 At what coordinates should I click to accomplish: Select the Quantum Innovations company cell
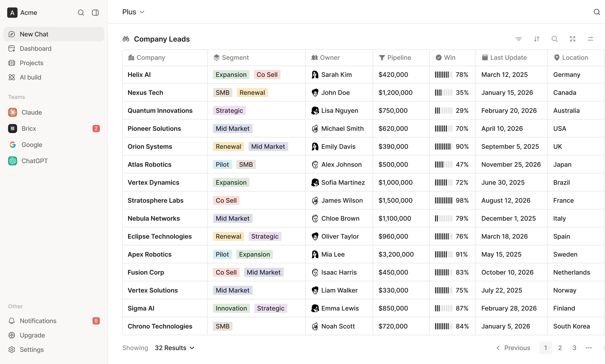165,111
